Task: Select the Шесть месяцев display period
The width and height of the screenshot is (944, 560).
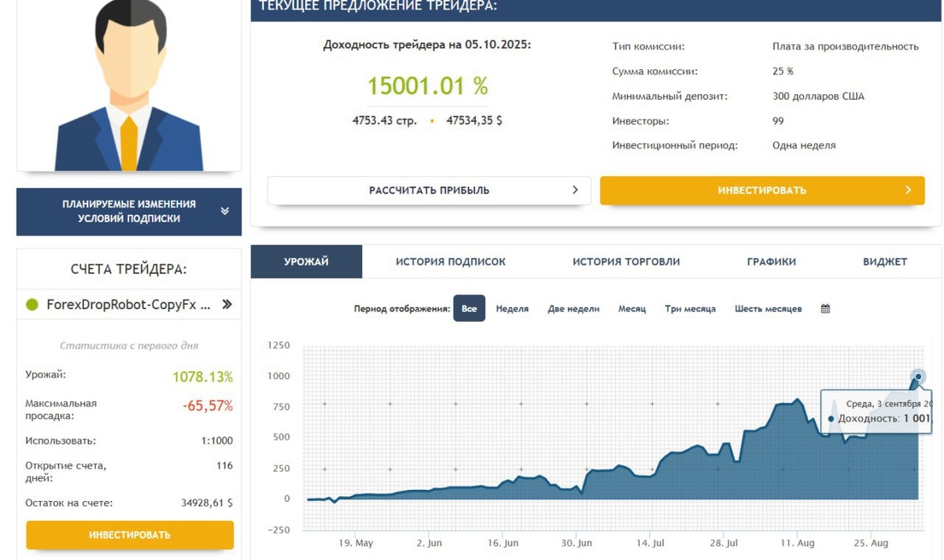Action: point(768,309)
